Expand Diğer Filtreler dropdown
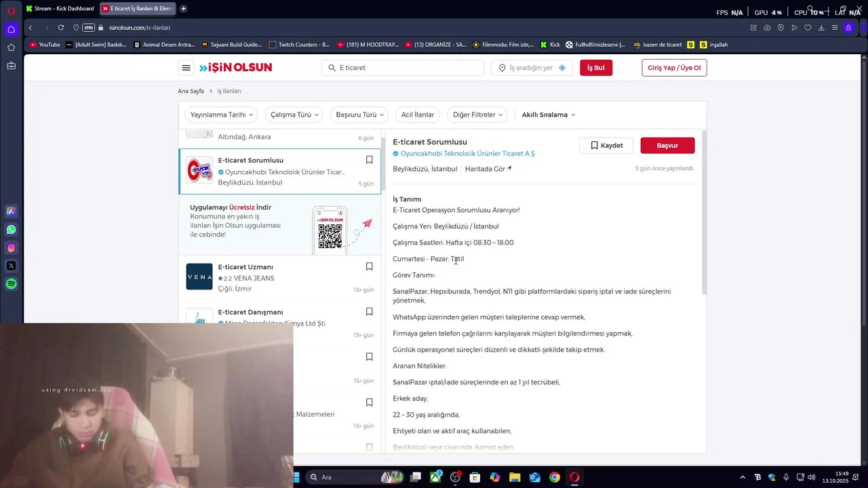This screenshot has width=868, height=488. (477, 115)
